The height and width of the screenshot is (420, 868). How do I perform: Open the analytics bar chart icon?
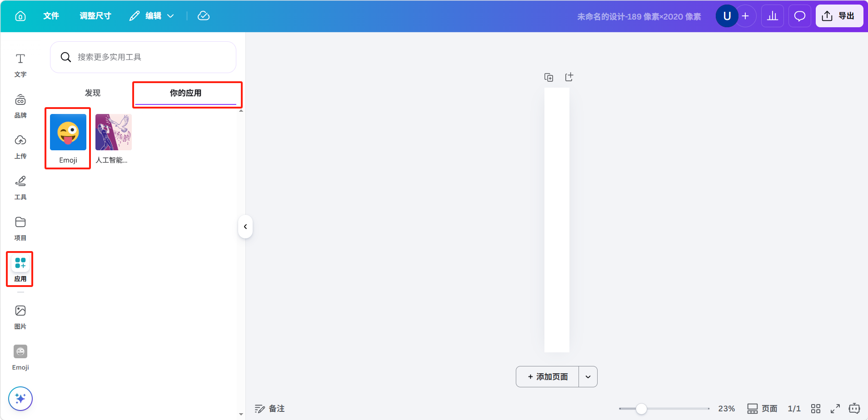[x=772, y=16]
